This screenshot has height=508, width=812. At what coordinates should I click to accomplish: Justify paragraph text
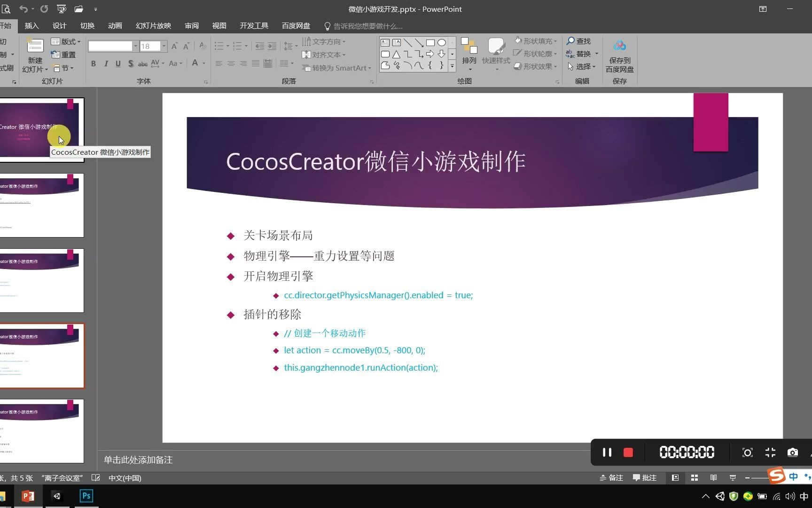256,63
